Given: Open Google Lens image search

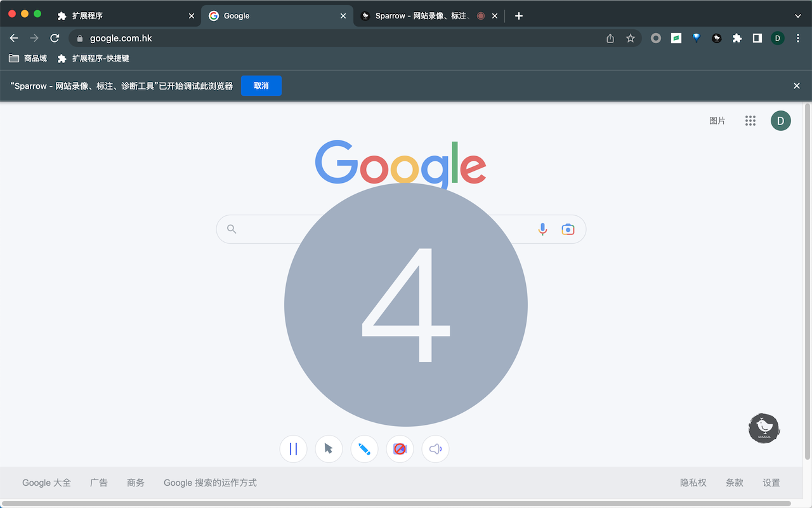Looking at the screenshot, I should click(x=568, y=229).
